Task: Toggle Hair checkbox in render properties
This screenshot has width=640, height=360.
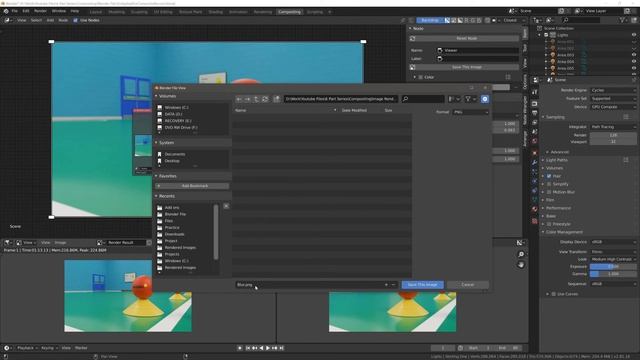Action: [x=549, y=176]
